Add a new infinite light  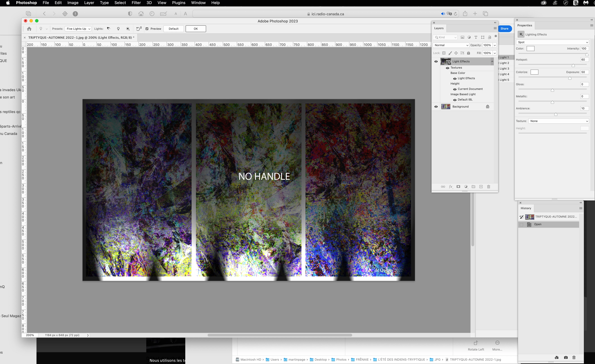point(128,29)
